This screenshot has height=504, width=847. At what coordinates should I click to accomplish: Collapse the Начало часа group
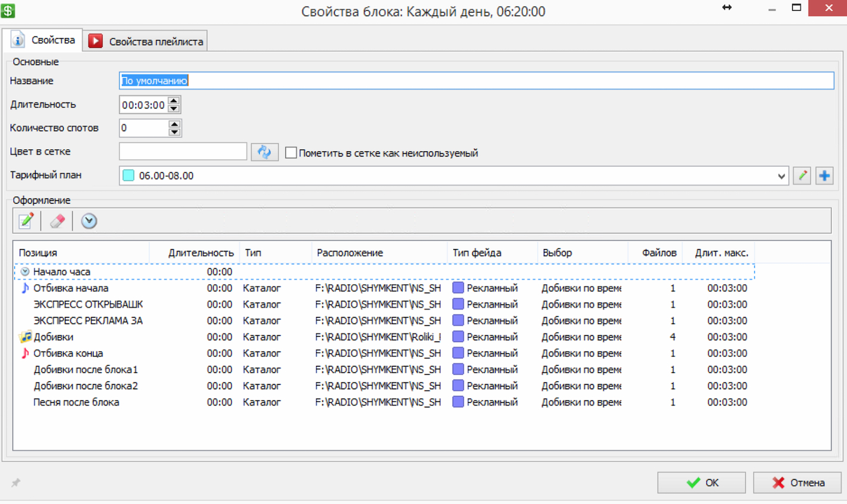25,272
